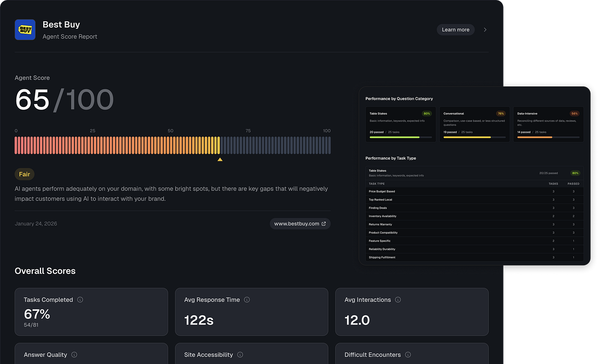The image size is (599, 364).
Task: Click the external link icon beside bestbuy.com
Action: [x=324, y=224]
